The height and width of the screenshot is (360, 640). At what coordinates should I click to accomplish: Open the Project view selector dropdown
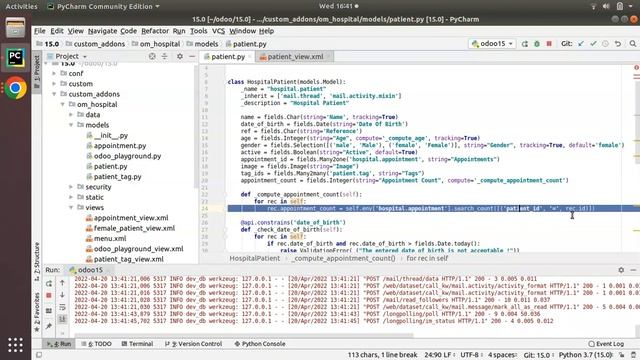pyautogui.click(x=67, y=56)
